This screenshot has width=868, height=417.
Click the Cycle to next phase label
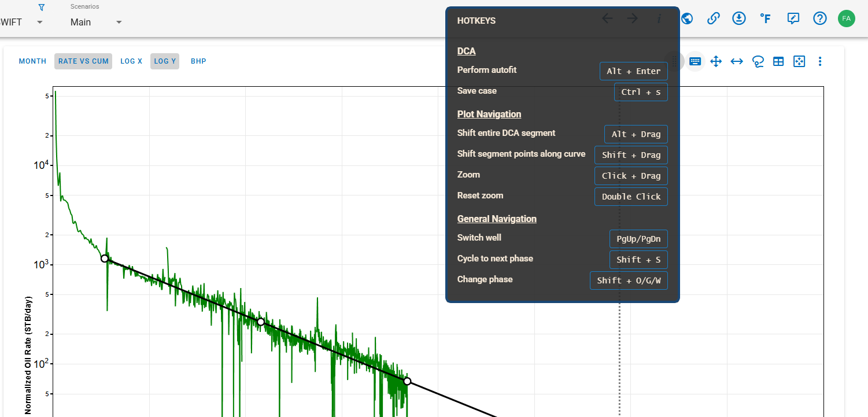click(x=495, y=259)
